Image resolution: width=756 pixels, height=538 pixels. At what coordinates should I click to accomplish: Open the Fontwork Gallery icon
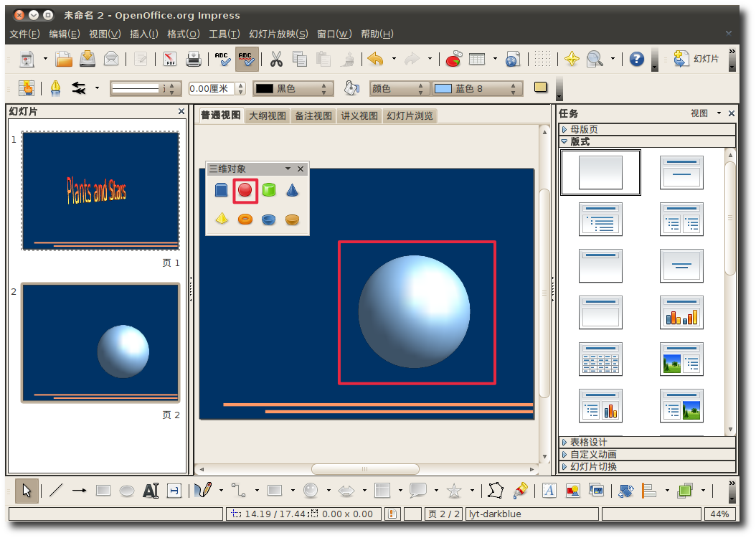click(x=549, y=491)
